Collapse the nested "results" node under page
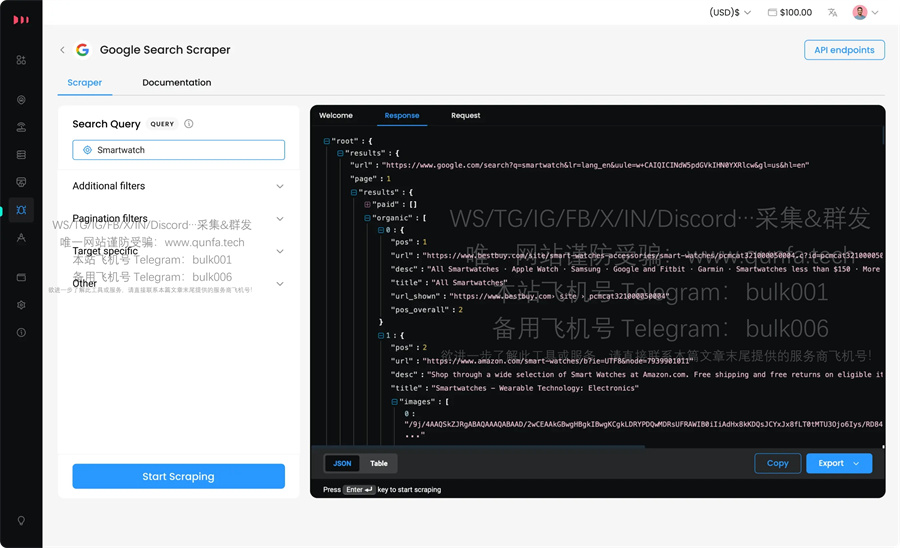The height and width of the screenshot is (548, 900). click(354, 193)
